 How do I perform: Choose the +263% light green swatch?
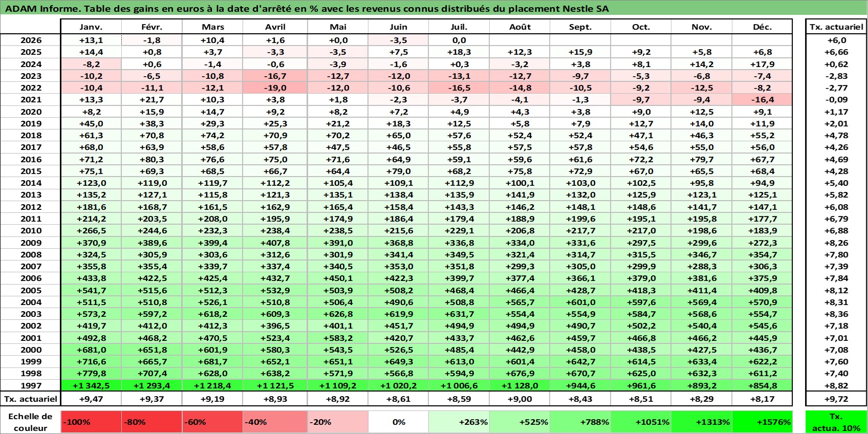(x=459, y=422)
